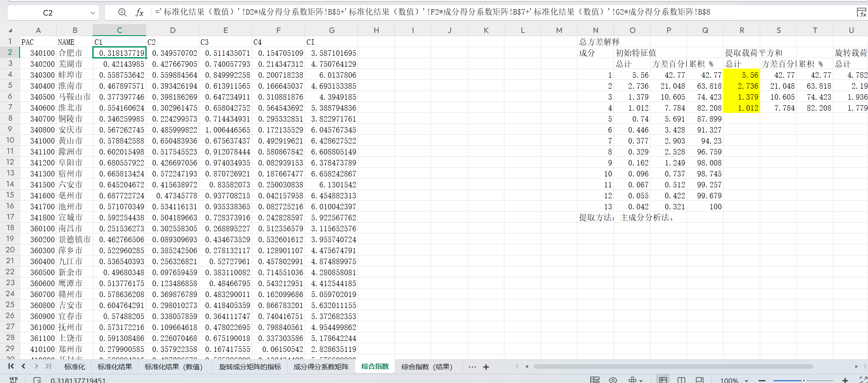Image resolution: width=868 pixels, height=383 pixels.
Task: Expand the formula bar at right edge
Action: coord(861,12)
